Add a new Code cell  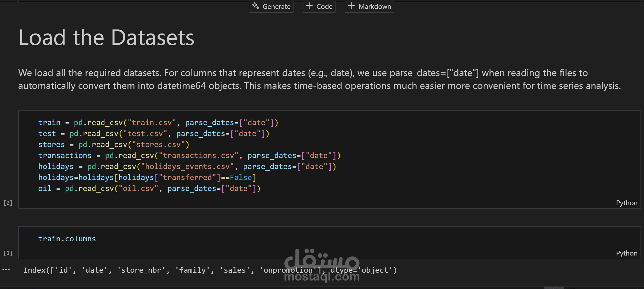point(319,6)
